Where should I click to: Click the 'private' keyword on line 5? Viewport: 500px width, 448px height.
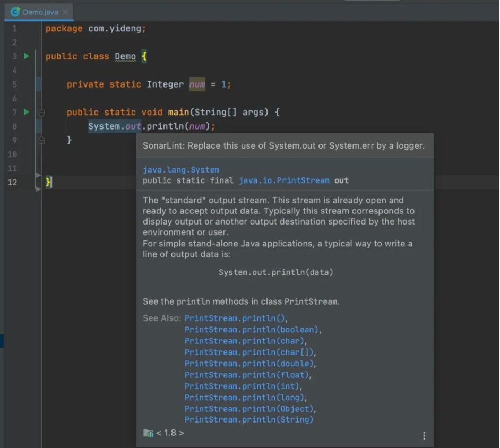point(85,84)
